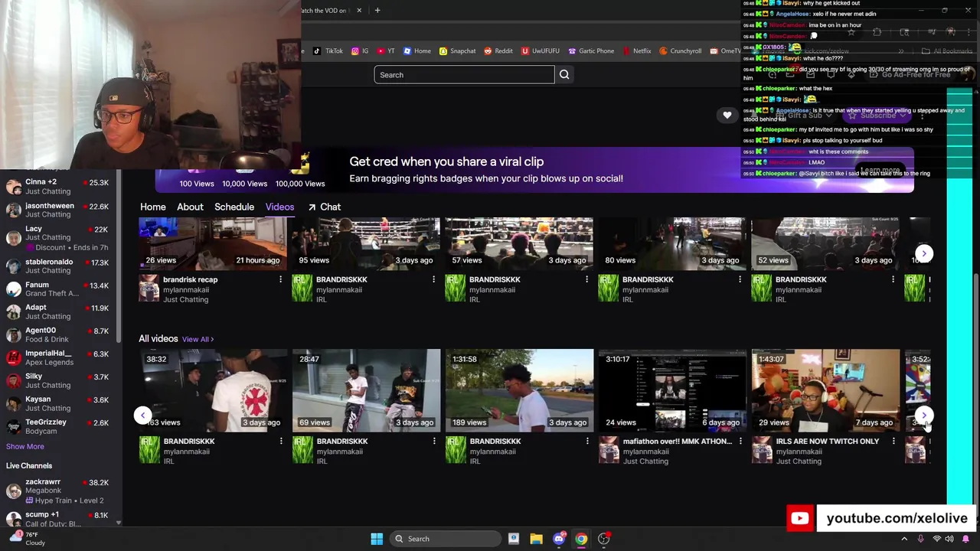The height and width of the screenshot is (551, 980).
Task: Open the Schedule tab
Action: click(x=234, y=207)
